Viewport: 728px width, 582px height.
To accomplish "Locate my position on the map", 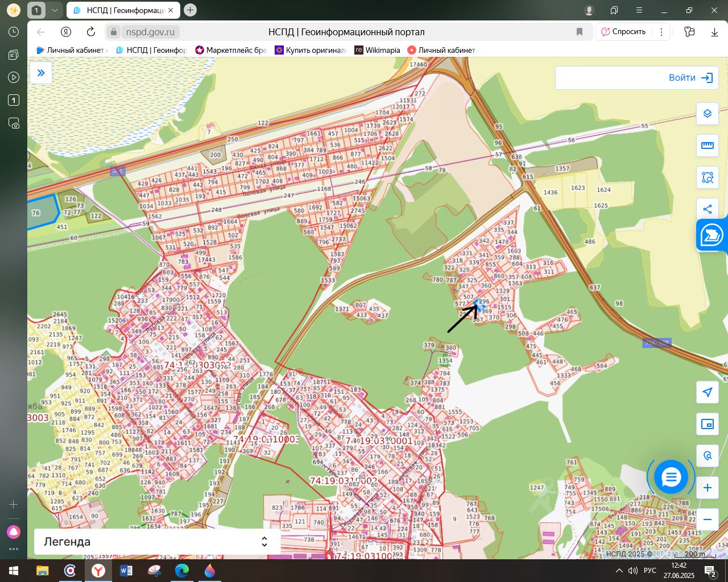I will pyautogui.click(x=707, y=392).
